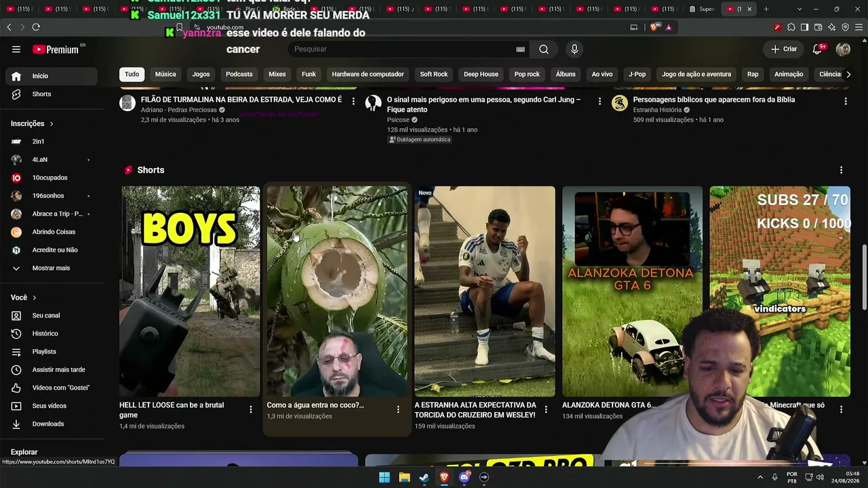Open Vídeos com "Gostei"
Image resolution: width=868 pixels, height=488 pixels.
click(x=53, y=388)
